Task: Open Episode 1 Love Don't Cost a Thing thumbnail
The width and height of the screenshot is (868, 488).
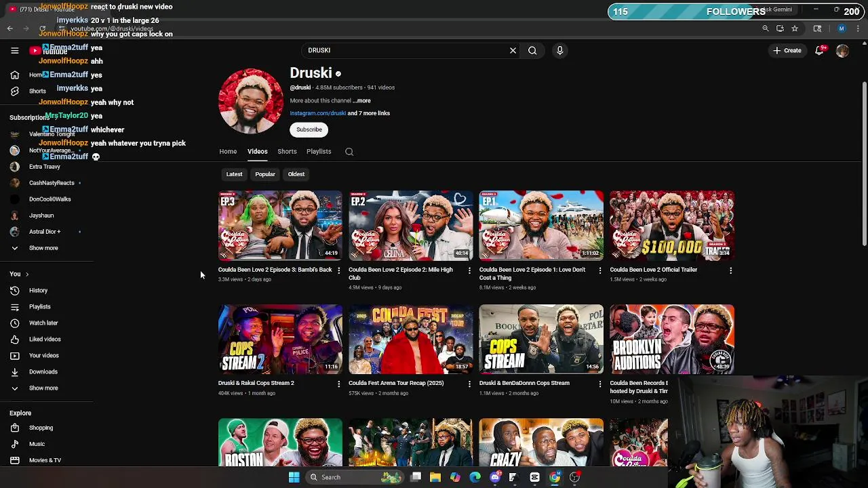Action: pyautogui.click(x=541, y=226)
